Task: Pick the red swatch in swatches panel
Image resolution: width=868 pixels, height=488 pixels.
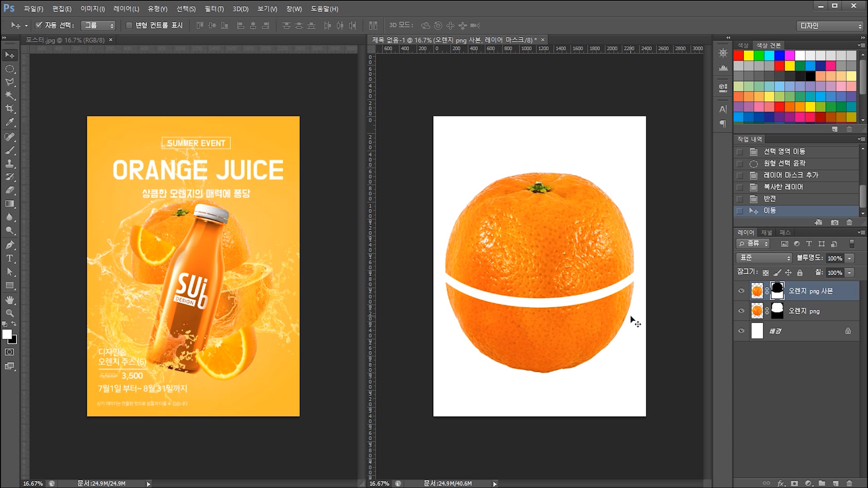Action: [738, 55]
